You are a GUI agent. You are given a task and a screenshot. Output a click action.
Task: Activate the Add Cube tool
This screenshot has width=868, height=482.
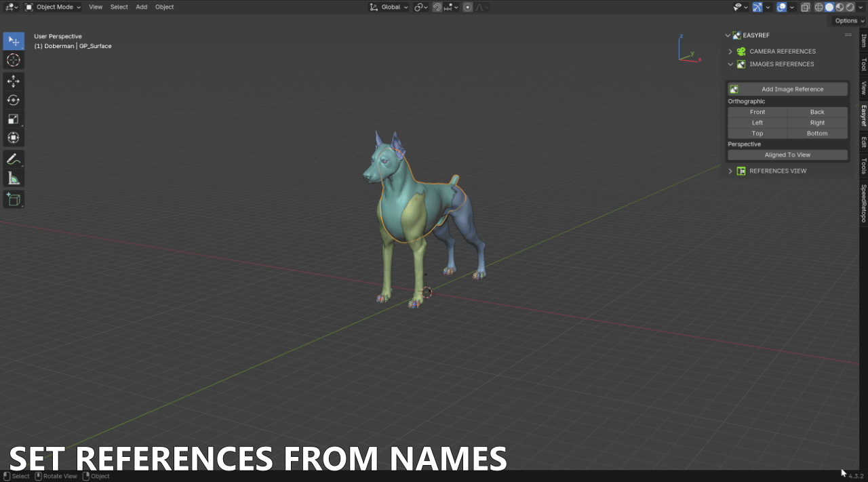(14, 199)
